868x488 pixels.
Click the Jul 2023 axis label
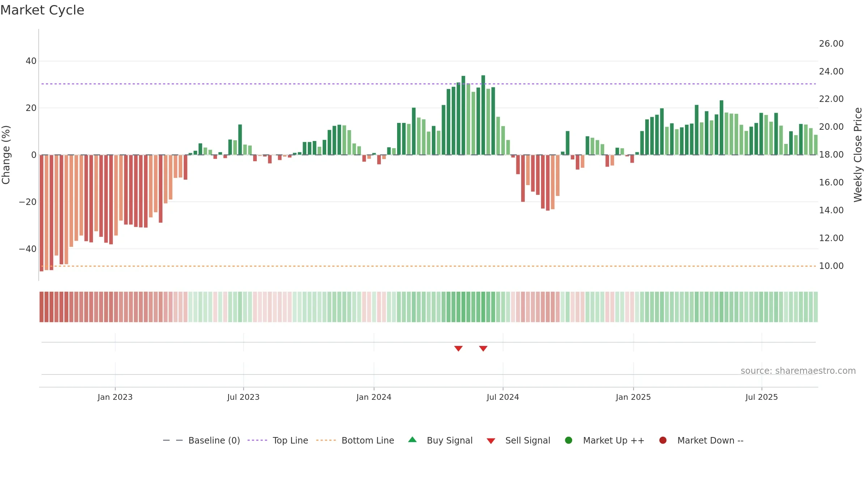click(243, 397)
